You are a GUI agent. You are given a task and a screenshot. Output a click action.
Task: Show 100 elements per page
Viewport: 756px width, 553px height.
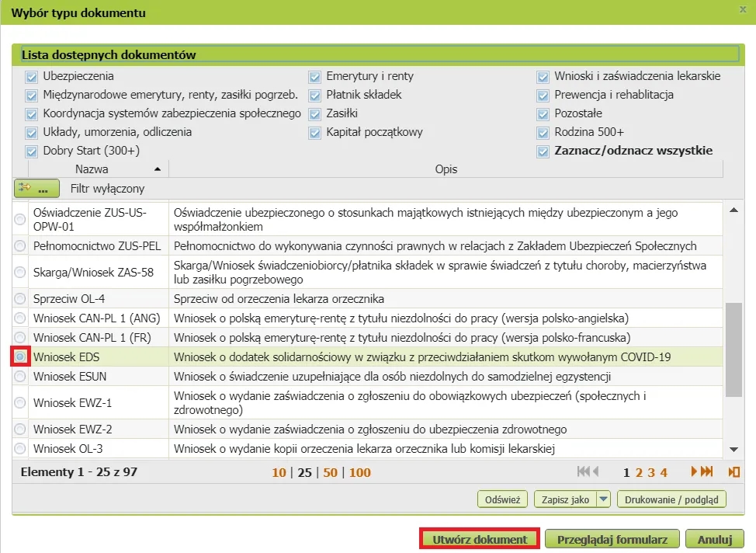[x=360, y=472]
